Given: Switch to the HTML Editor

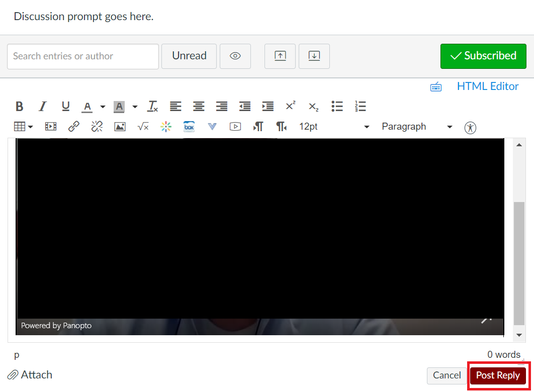Looking at the screenshot, I should (x=487, y=86).
